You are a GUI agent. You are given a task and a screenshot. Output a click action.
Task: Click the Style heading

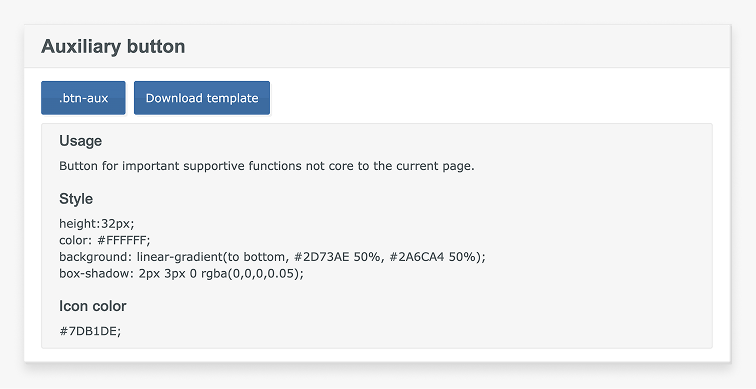(76, 199)
